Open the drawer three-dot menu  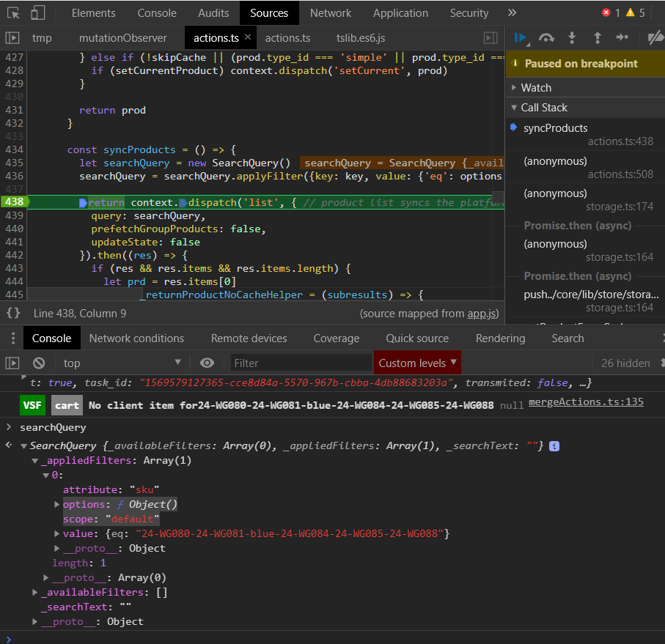click(13, 338)
